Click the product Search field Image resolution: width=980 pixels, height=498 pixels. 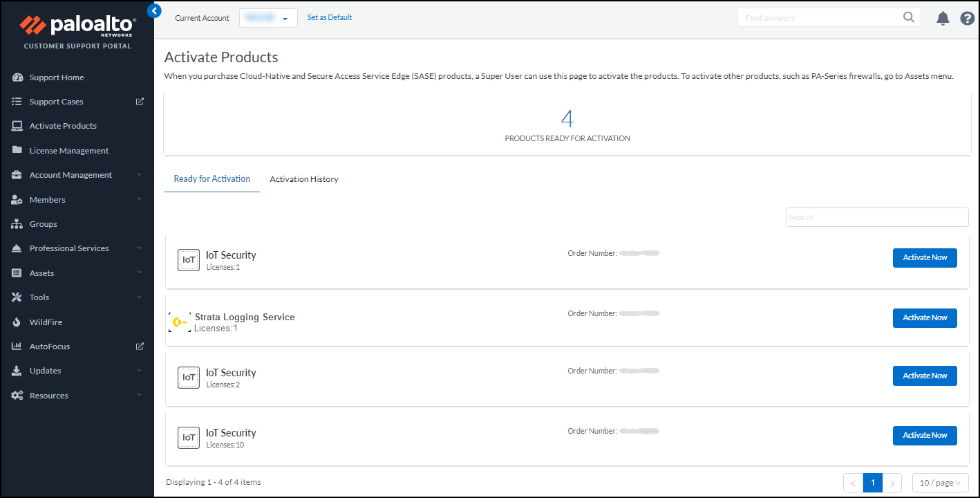click(876, 217)
